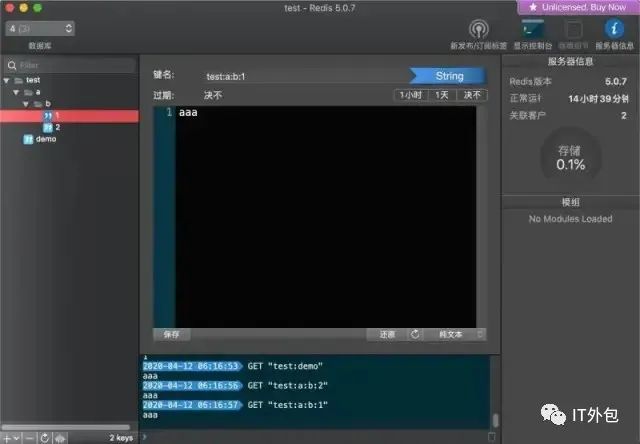Click the macOS green zoom button
640x444 pixels.
tap(37, 8)
